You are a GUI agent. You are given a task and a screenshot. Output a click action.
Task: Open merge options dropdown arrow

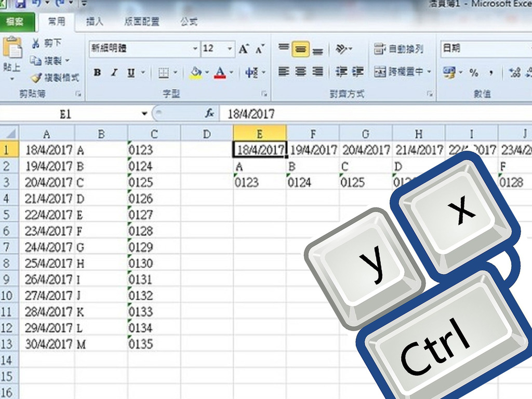(429, 72)
